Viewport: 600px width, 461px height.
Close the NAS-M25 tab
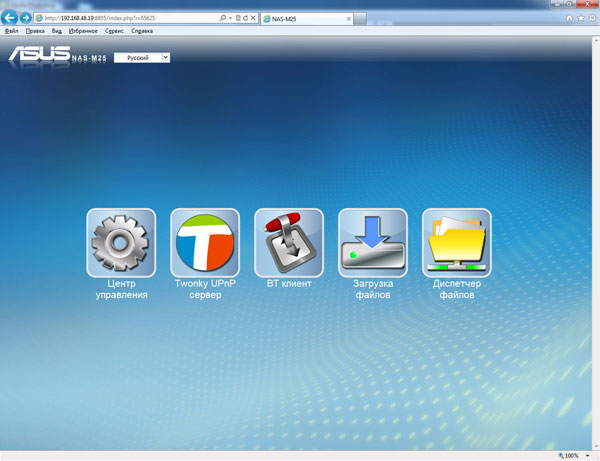pyautogui.click(x=349, y=19)
